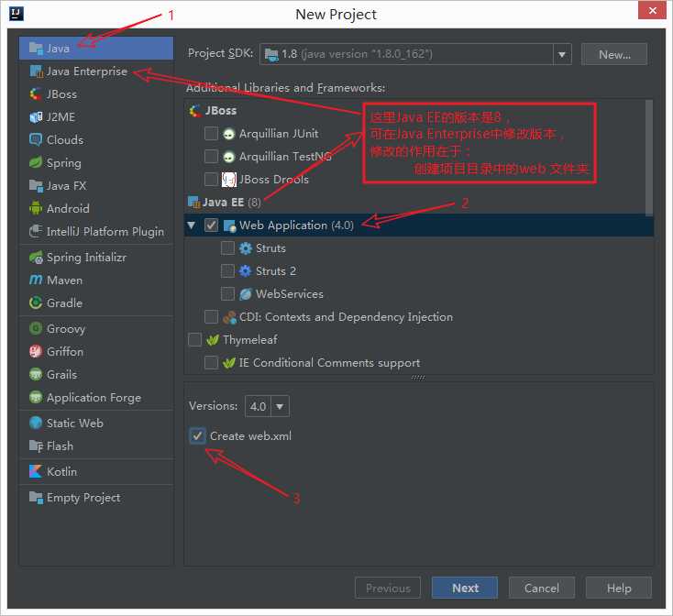
Task: Click the WebServices framework icon
Action: tap(246, 294)
